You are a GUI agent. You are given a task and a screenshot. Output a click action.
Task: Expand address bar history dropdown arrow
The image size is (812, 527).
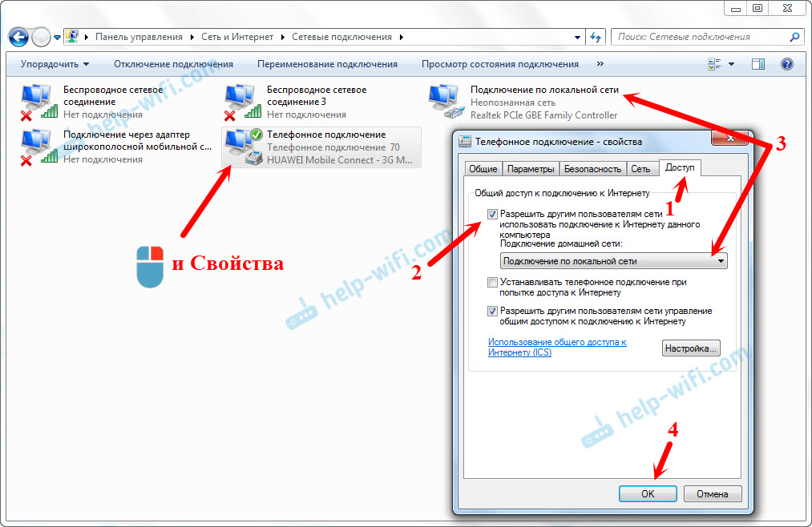pyautogui.click(x=577, y=37)
